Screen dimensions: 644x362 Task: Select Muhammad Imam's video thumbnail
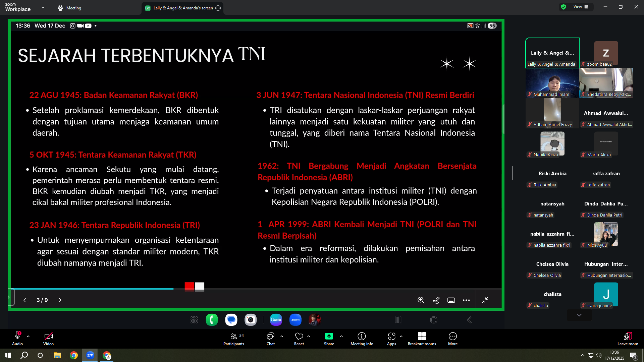click(x=552, y=83)
